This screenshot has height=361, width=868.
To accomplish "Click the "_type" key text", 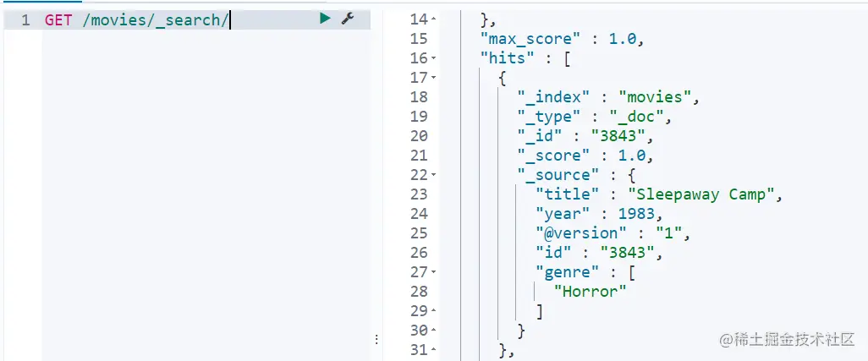I will pyautogui.click(x=549, y=117).
